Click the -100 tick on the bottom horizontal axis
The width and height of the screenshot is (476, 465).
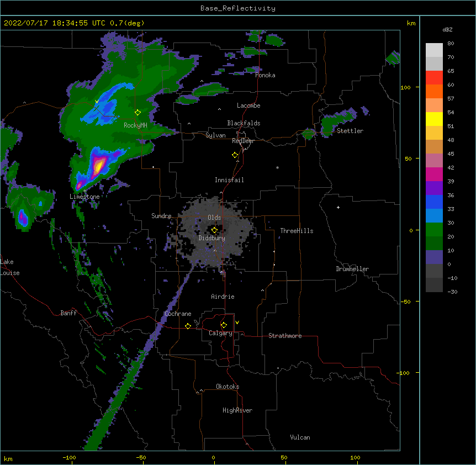(x=69, y=458)
